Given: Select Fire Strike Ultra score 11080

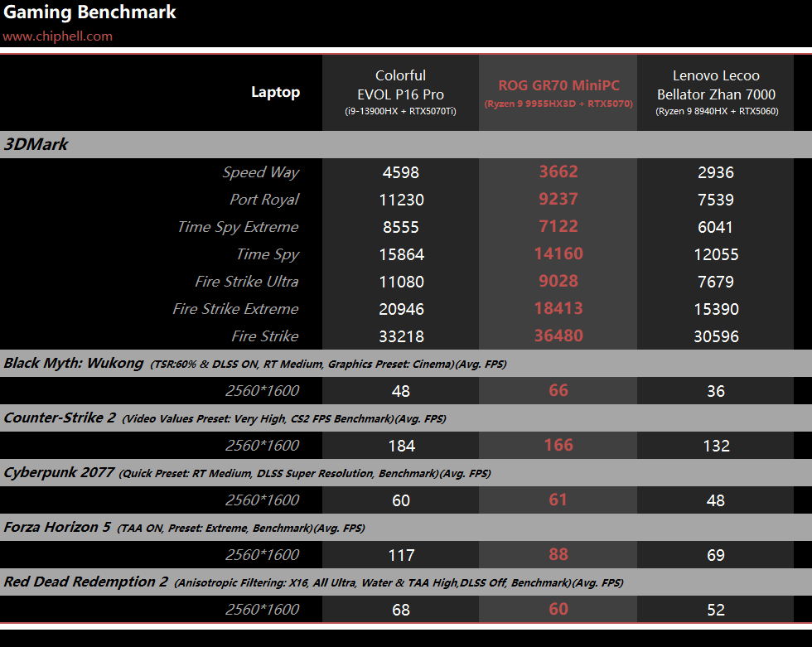Looking at the screenshot, I should click(401, 282).
